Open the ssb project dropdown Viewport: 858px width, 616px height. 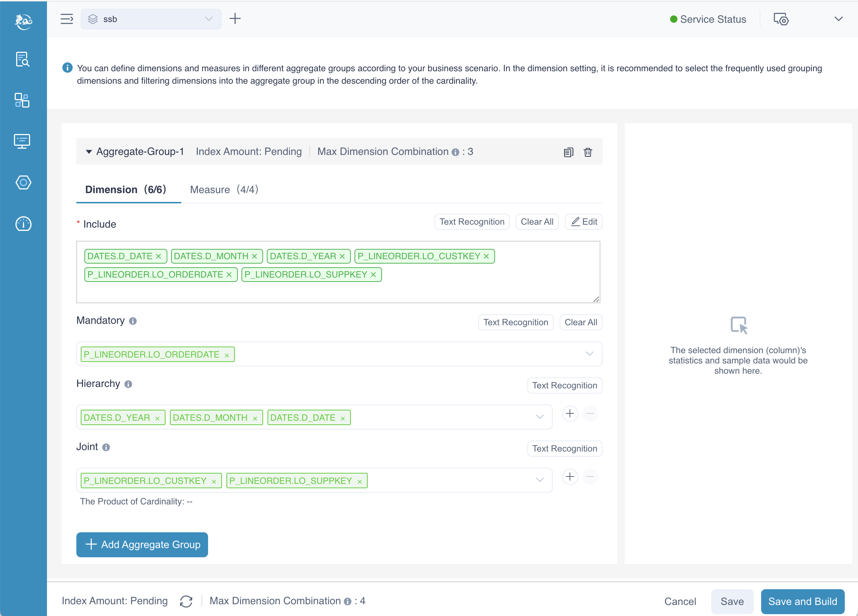coord(151,19)
